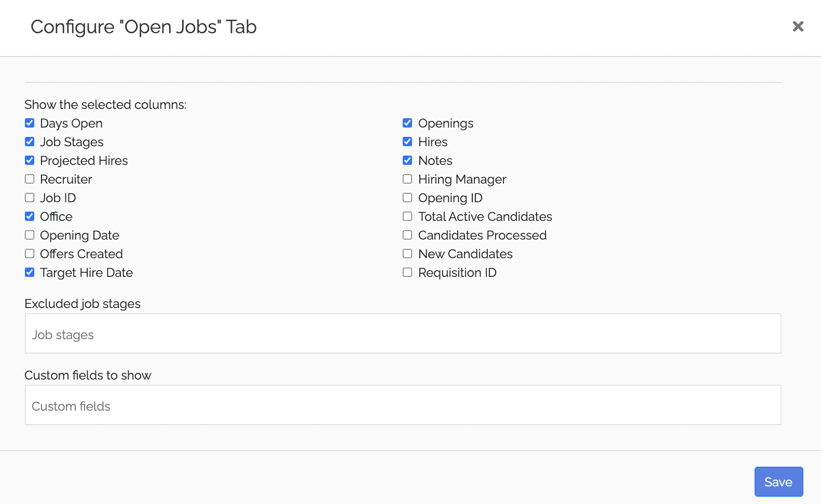Tick the Offers Created checkbox
The image size is (821, 504).
click(30, 254)
